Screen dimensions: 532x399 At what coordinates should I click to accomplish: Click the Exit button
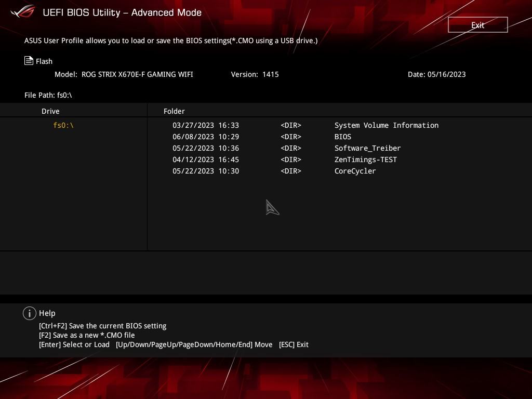pos(477,25)
